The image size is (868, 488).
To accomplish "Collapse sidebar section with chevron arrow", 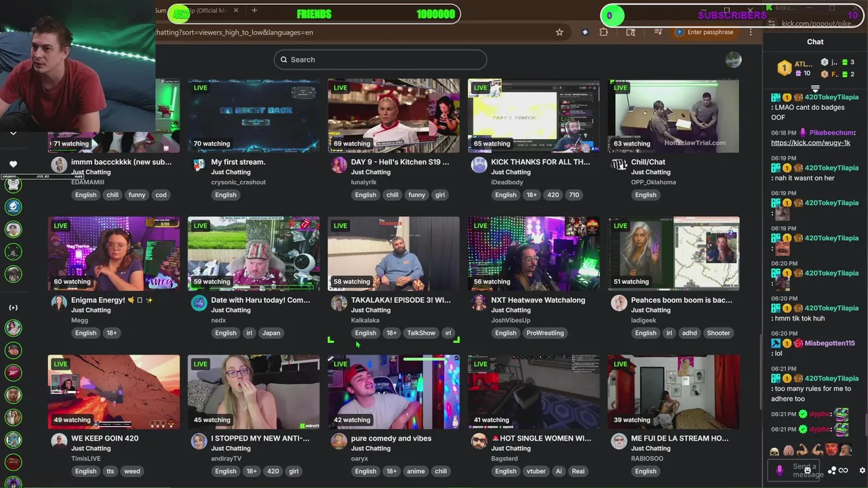I will pos(13,134).
